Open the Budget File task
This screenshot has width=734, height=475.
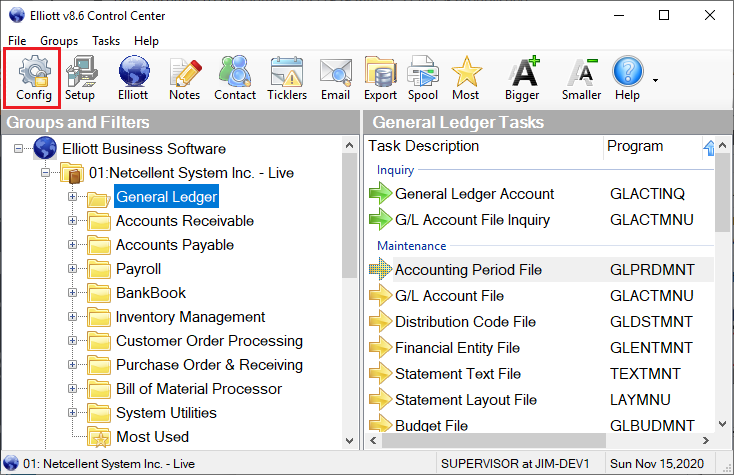click(431, 425)
